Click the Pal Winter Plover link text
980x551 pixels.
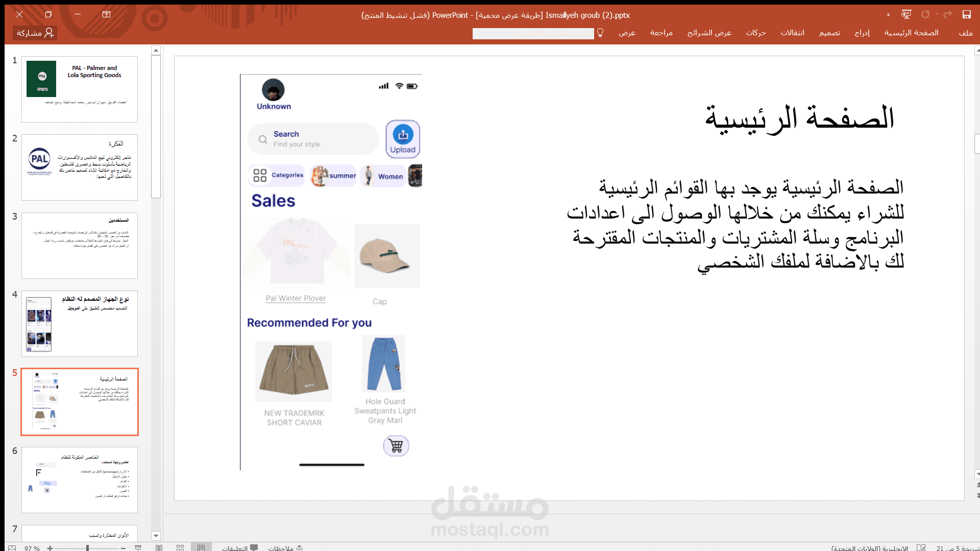tap(296, 298)
